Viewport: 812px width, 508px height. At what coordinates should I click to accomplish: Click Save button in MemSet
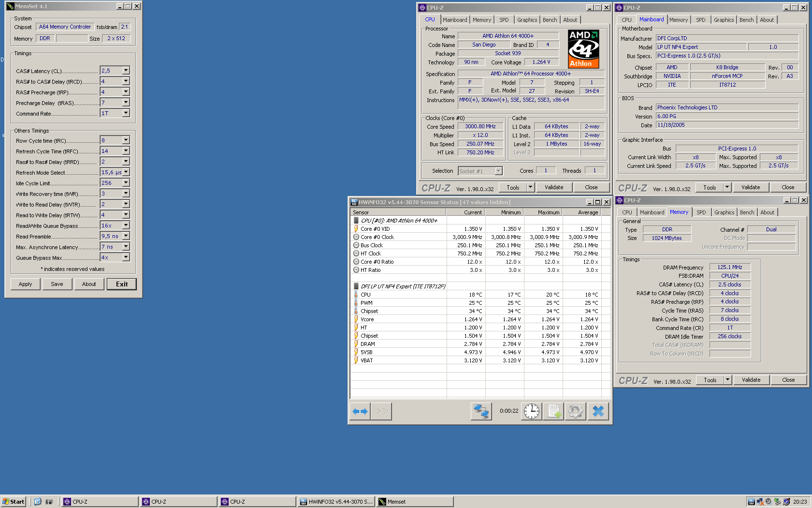click(57, 284)
